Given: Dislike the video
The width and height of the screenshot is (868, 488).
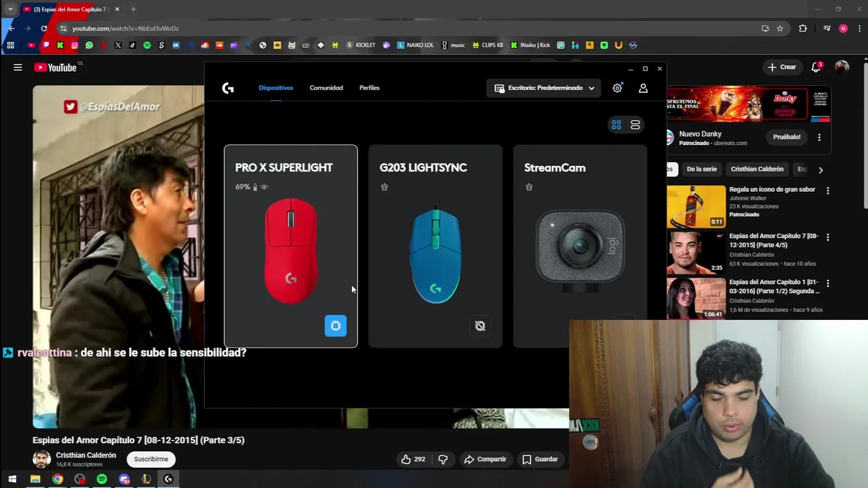Looking at the screenshot, I should 443,459.
